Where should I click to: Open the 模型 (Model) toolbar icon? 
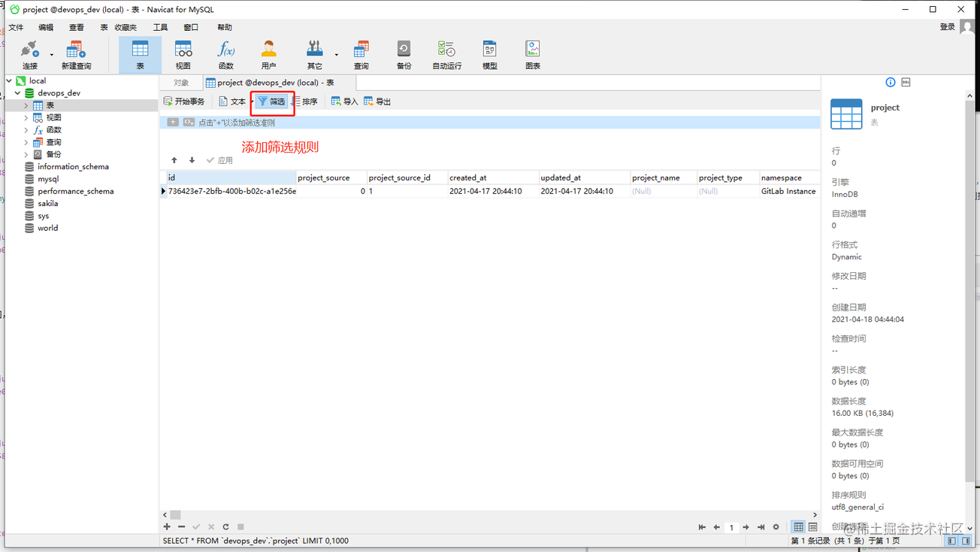click(x=489, y=54)
